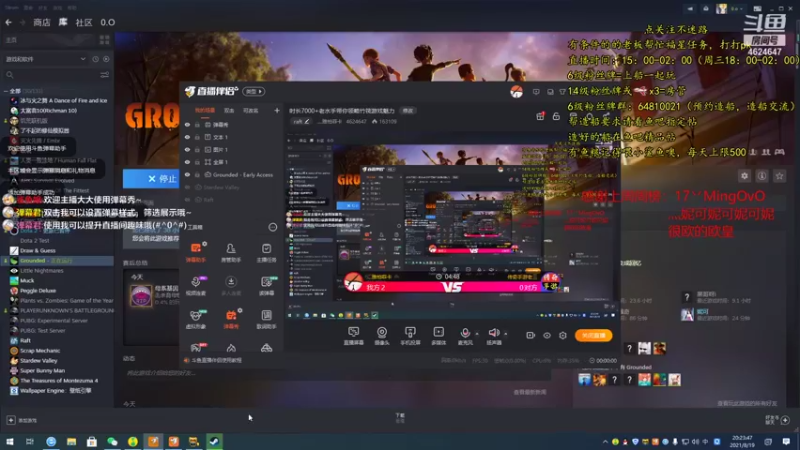The height and width of the screenshot is (450, 800).
Task: Toggle lock on the 文本 1 source
Action: tap(197, 137)
